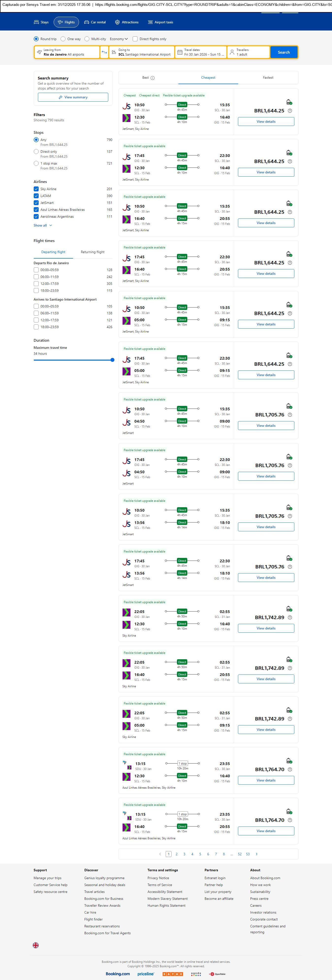
Task: Expand the Show all airlines list
Action: 43,226
